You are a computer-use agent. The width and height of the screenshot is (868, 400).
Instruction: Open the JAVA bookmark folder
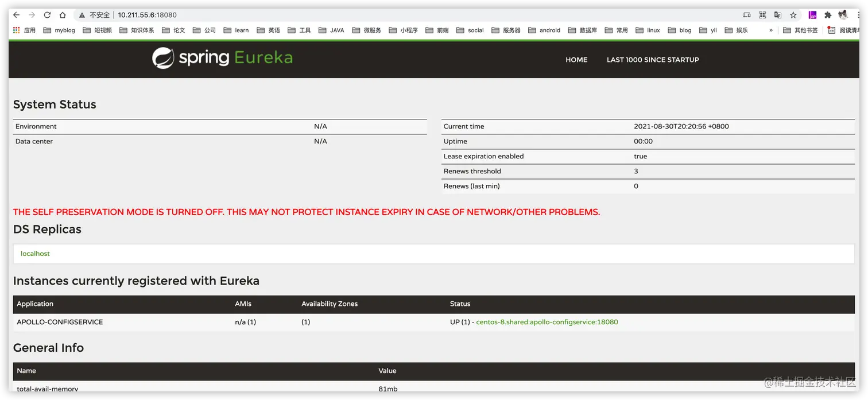pyautogui.click(x=331, y=30)
